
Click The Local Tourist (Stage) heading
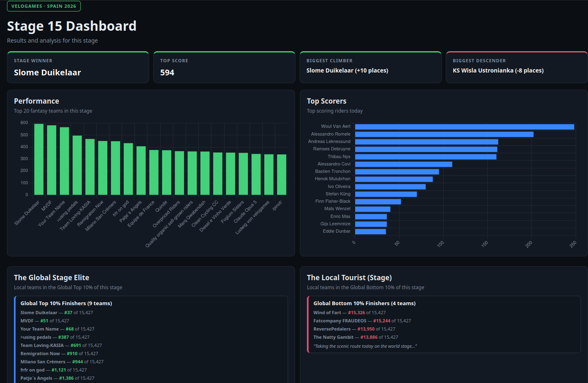tap(349, 278)
